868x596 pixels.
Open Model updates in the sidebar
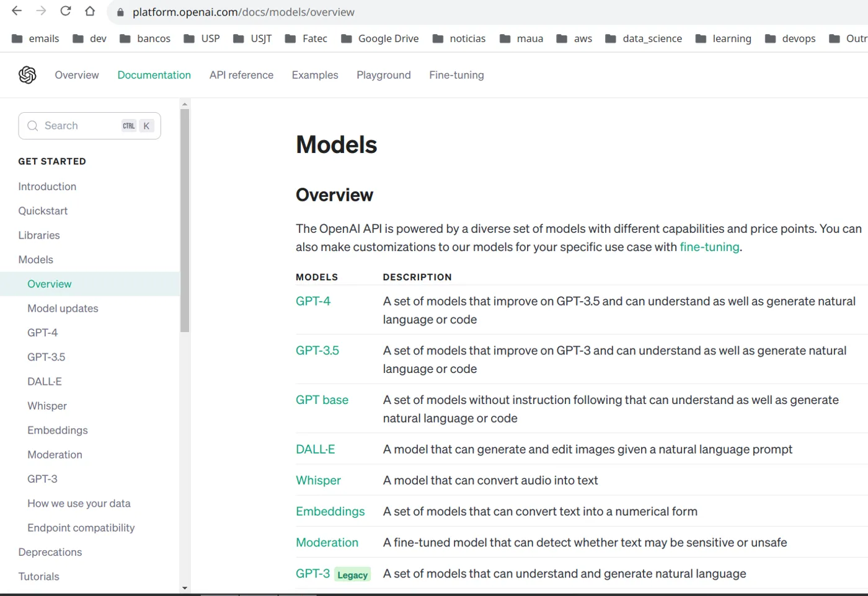[x=63, y=309]
